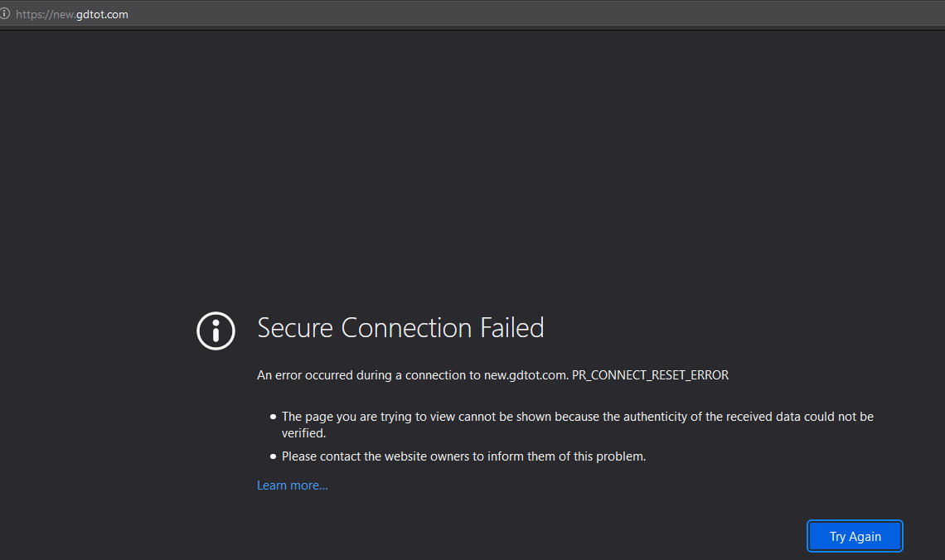Viewport: 945px width, 560px height.
Task: Click empty space in the address bar
Action: click(497, 14)
